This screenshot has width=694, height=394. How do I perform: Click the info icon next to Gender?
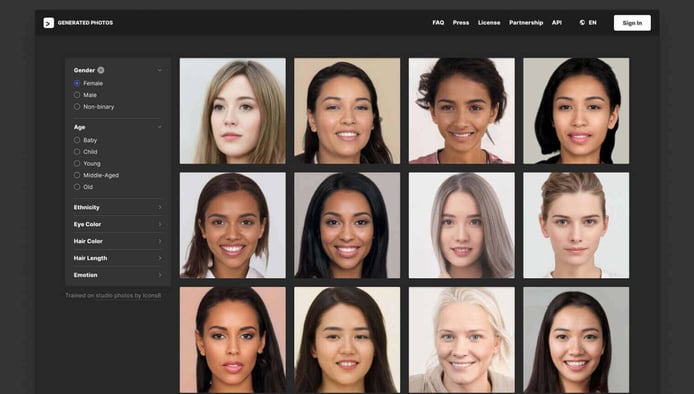pyautogui.click(x=101, y=70)
